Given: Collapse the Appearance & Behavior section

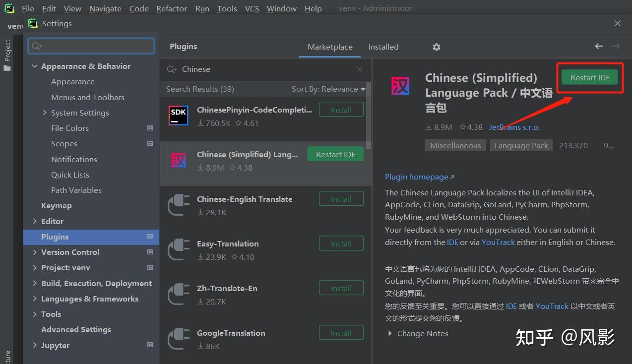Looking at the screenshot, I should point(34,66).
